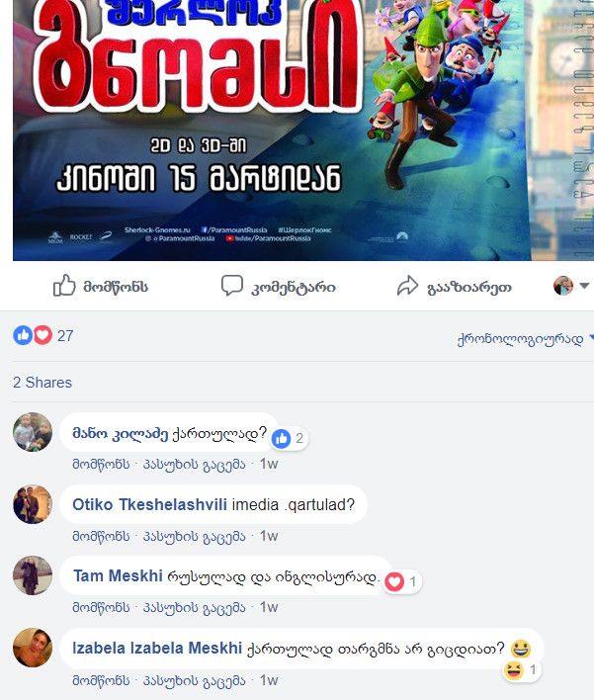The image size is (594, 700).
Task: Reply to Otiko Tkeshelashvili's comment
Action: [194, 536]
